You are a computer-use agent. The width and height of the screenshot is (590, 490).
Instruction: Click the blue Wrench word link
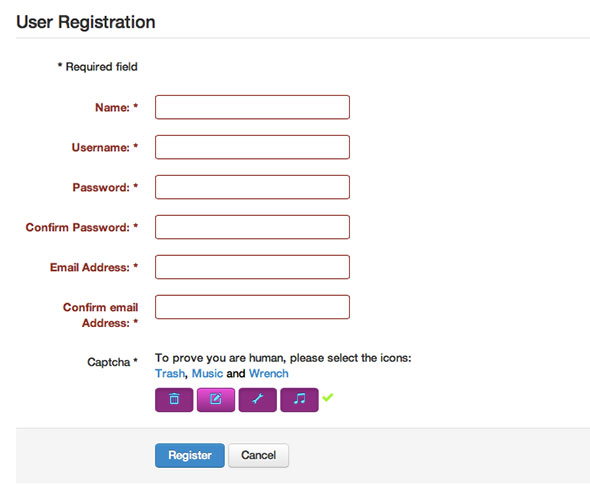pos(269,373)
